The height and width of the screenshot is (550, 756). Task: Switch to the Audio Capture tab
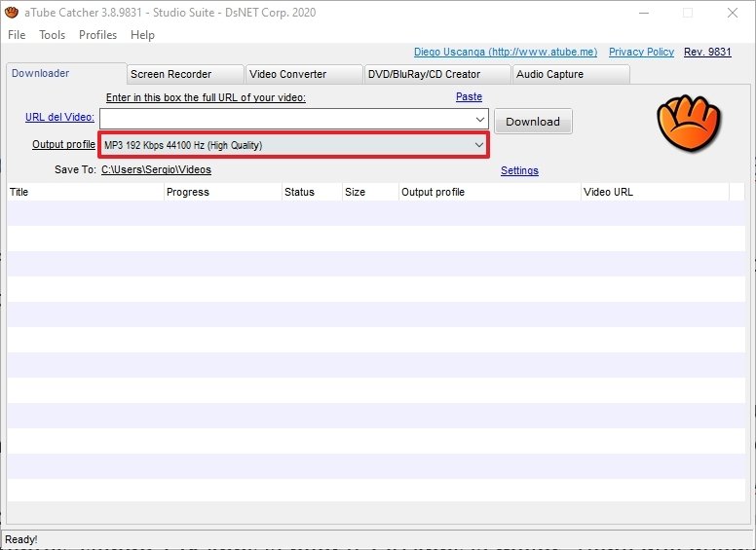571,74
